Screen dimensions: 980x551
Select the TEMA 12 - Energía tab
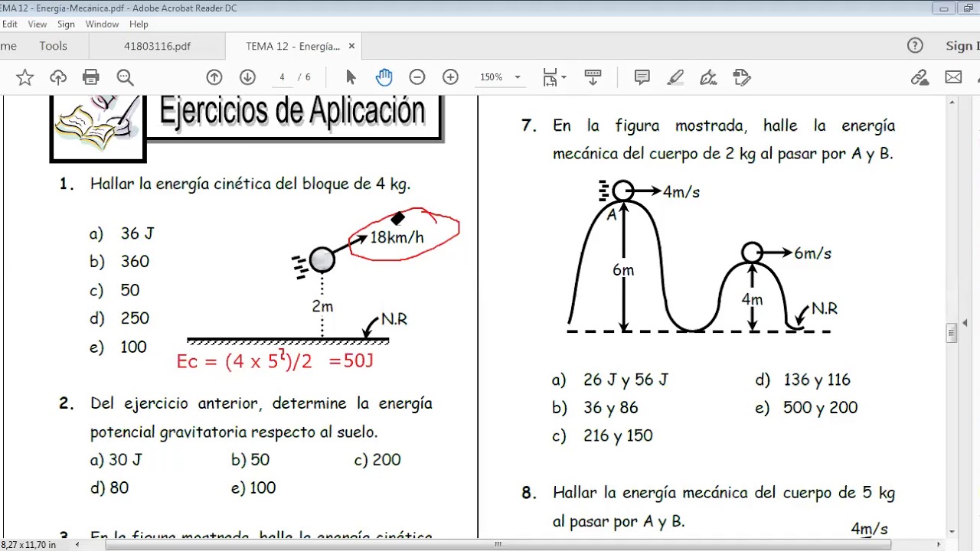(292, 46)
